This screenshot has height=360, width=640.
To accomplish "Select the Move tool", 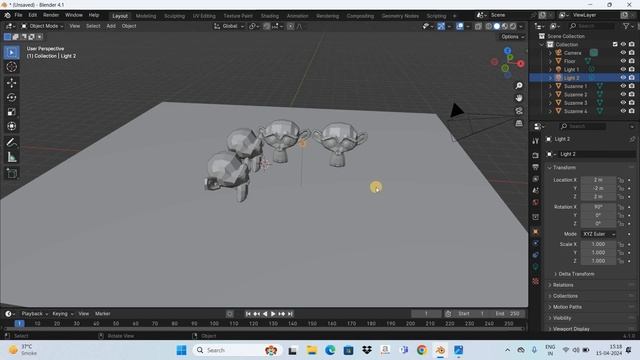I will [11, 83].
